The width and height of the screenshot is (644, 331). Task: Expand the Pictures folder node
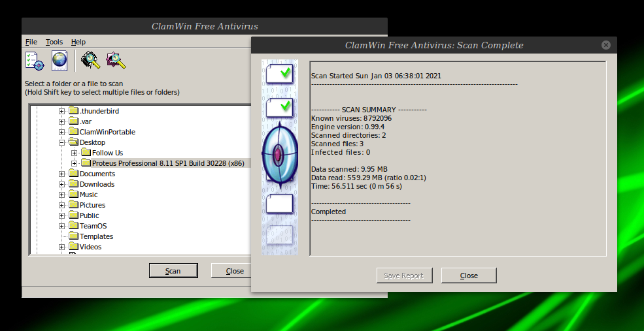[61, 205]
